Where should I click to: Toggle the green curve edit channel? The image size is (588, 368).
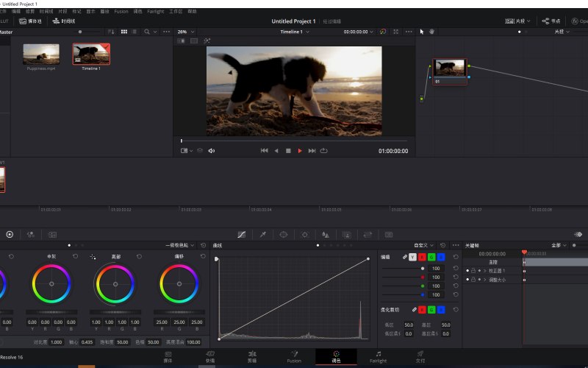coord(431,257)
